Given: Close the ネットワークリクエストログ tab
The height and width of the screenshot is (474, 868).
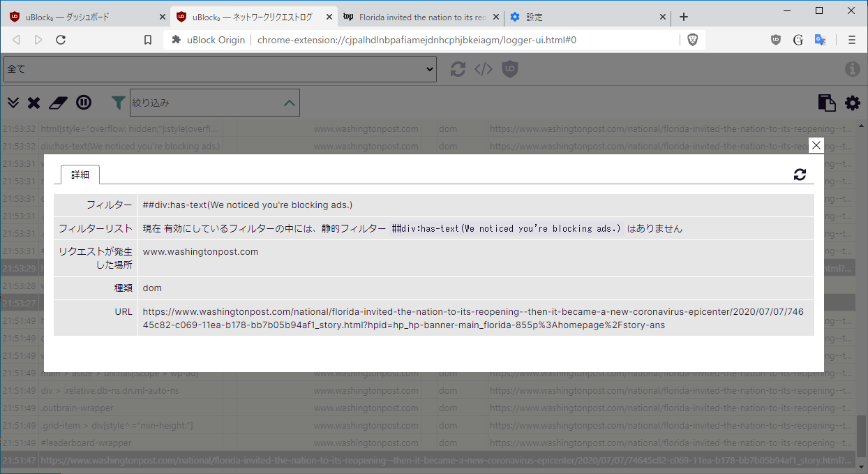Looking at the screenshot, I should (x=329, y=17).
